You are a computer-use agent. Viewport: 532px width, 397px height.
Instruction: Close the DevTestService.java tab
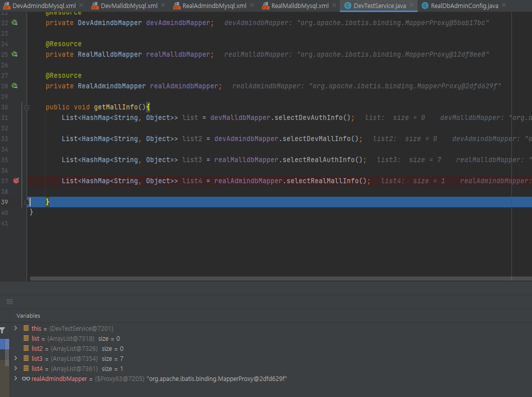pyautogui.click(x=412, y=6)
